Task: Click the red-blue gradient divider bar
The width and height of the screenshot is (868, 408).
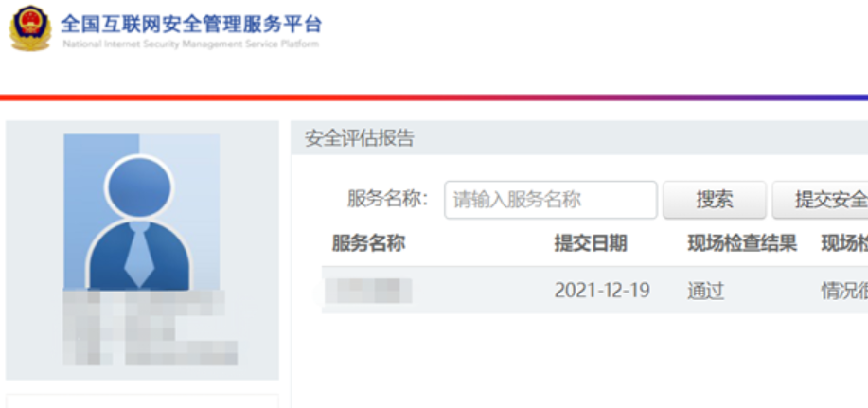Action: 434,98
